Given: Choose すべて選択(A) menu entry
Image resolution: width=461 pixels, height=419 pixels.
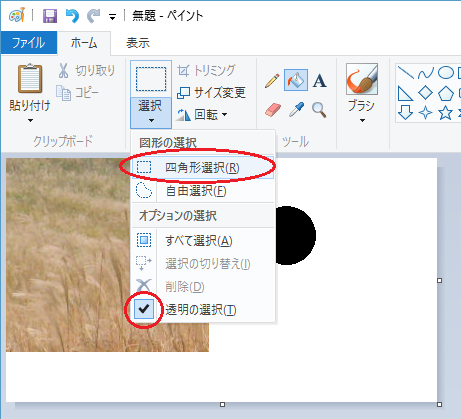Looking at the screenshot, I should tap(203, 240).
